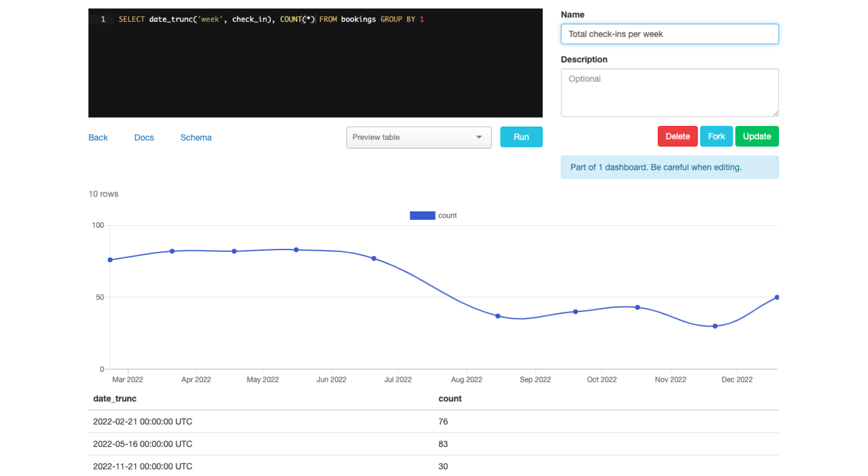The height and width of the screenshot is (476, 868).
Task: Click the first chart data point
Action: (x=110, y=259)
